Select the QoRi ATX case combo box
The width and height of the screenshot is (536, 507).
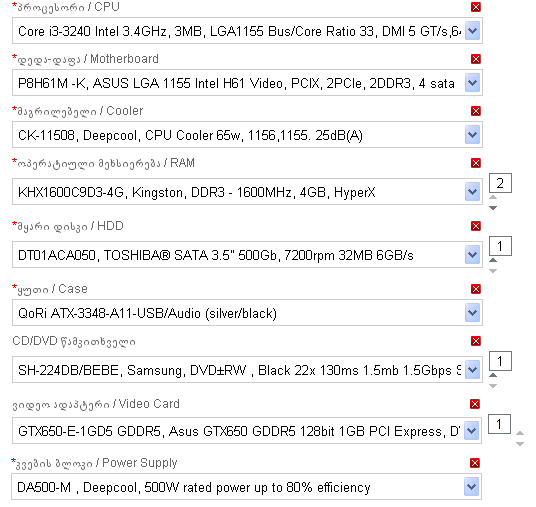247,313
